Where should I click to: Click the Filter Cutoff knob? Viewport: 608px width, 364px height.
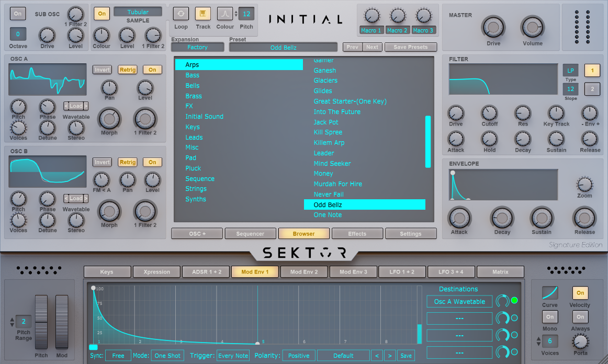489,113
